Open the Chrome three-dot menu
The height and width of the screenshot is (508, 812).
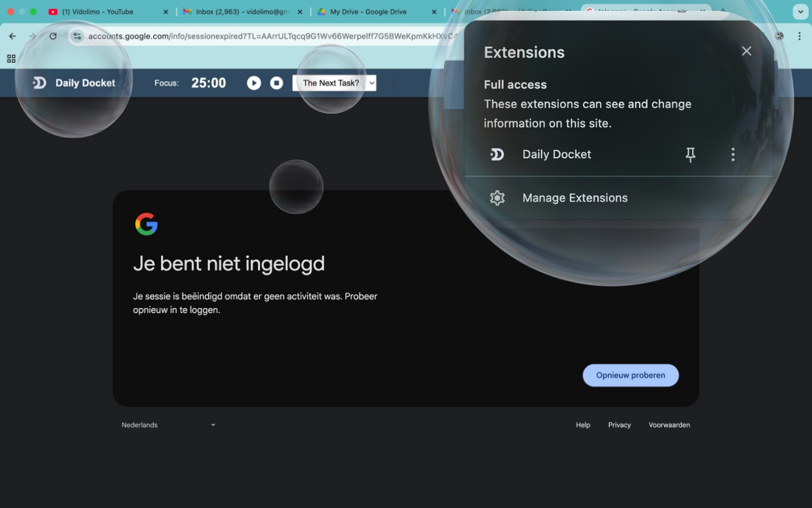coord(799,36)
